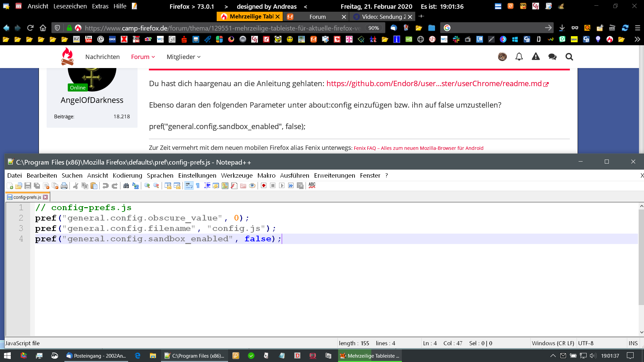Switch to the Forum browser tab
Image resolution: width=644 pixels, height=362 pixels.
click(x=317, y=17)
